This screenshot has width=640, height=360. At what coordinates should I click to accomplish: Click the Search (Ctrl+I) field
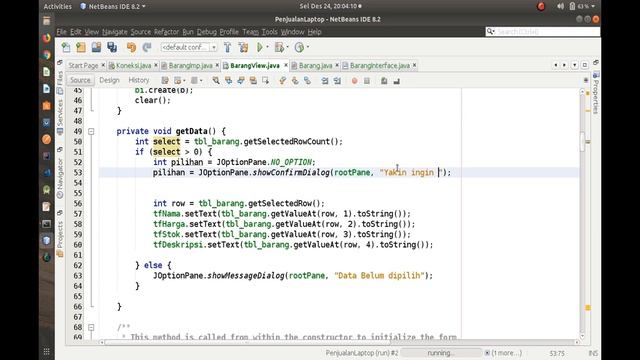pyautogui.click(x=543, y=31)
